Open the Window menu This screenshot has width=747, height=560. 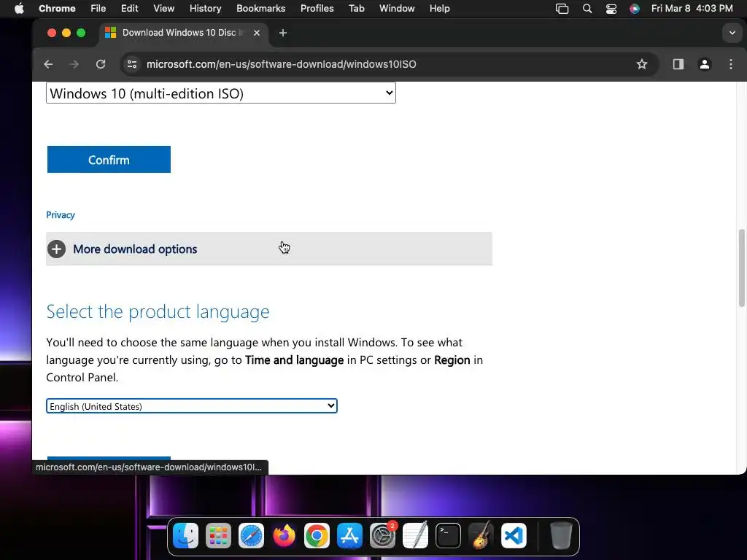(x=397, y=9)
